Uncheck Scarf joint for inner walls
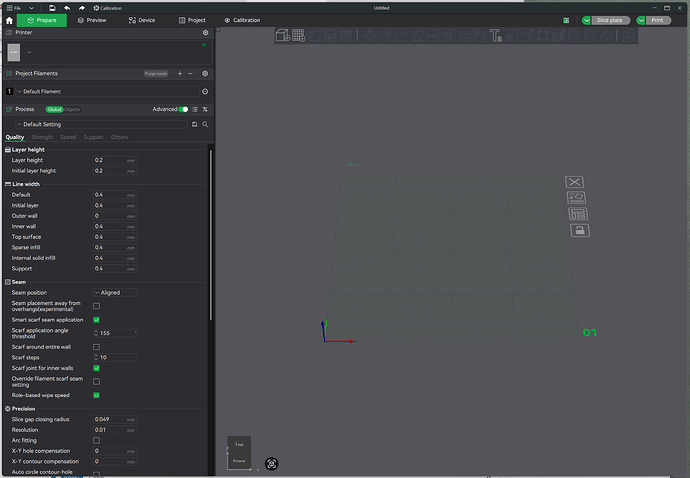 click(96, 368)
